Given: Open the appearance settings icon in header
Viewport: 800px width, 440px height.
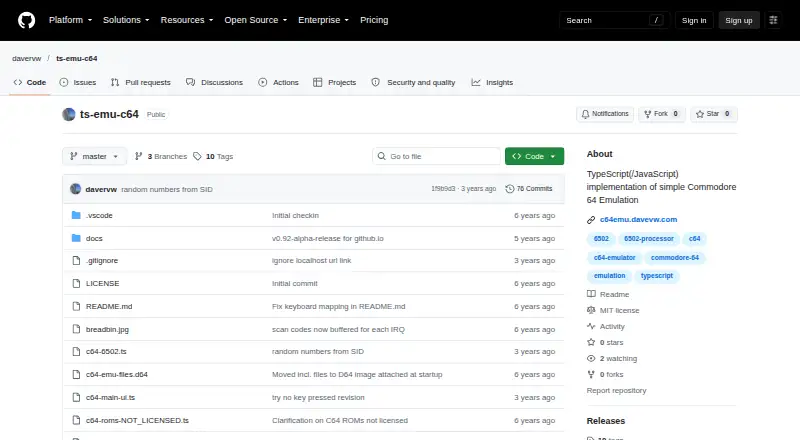Looking at the screenshot, I should [x=773, y=20].
